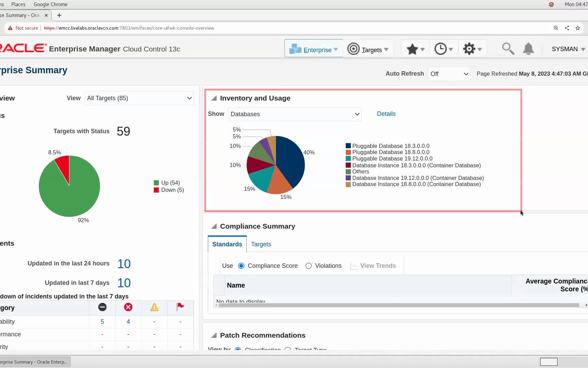Viewport: 588px width, 368px height.
Task: Click the search magnifier icon
Action: point(508,49)
